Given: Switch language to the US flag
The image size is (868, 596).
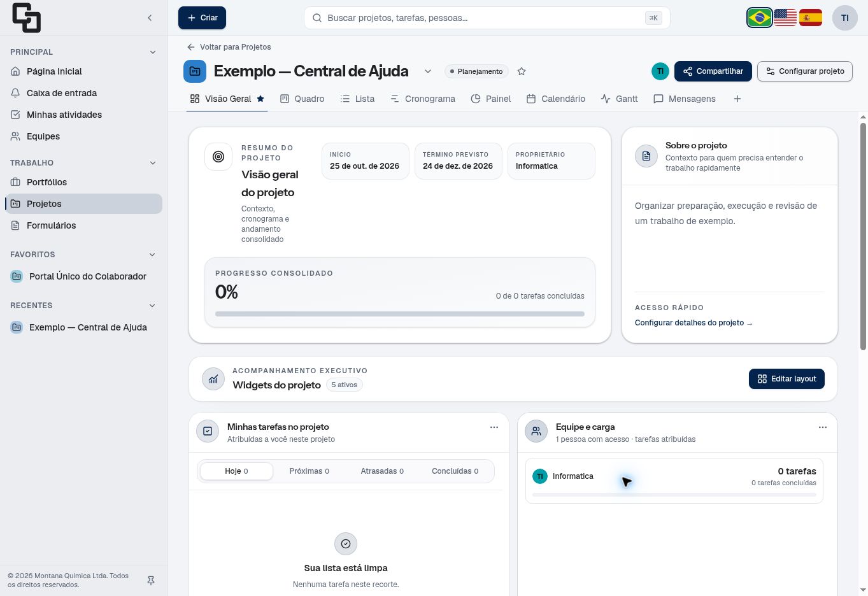Looking at the screenshot, I should click(x=785, y=18).
